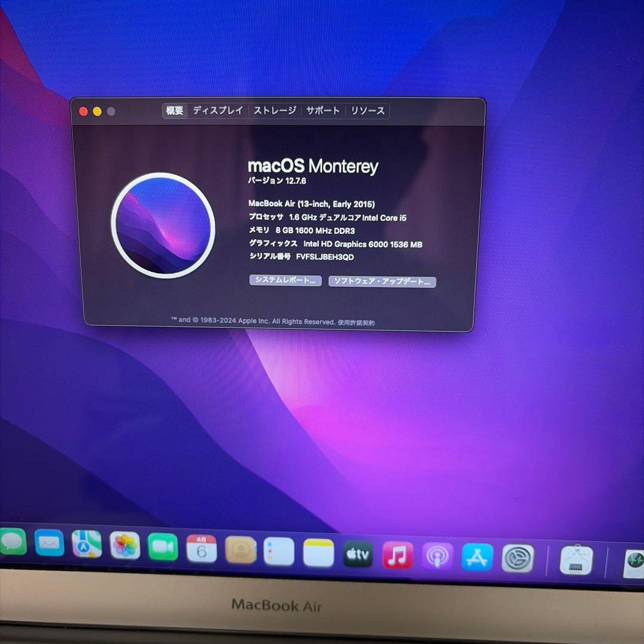Open the Podcasts app
Viewport: 644px width, 644px height.
437,555
